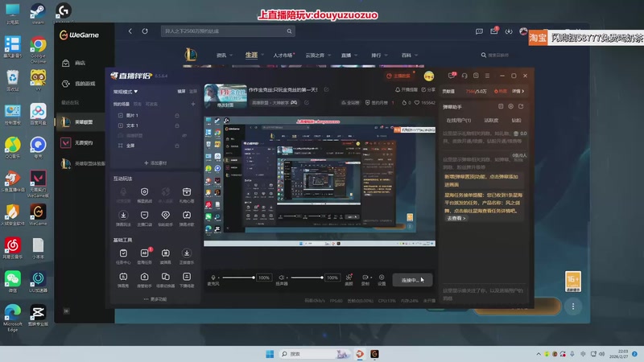Open the 弹幕秀 tool
The image size is (644, 362).
click(x=123, y=279)
